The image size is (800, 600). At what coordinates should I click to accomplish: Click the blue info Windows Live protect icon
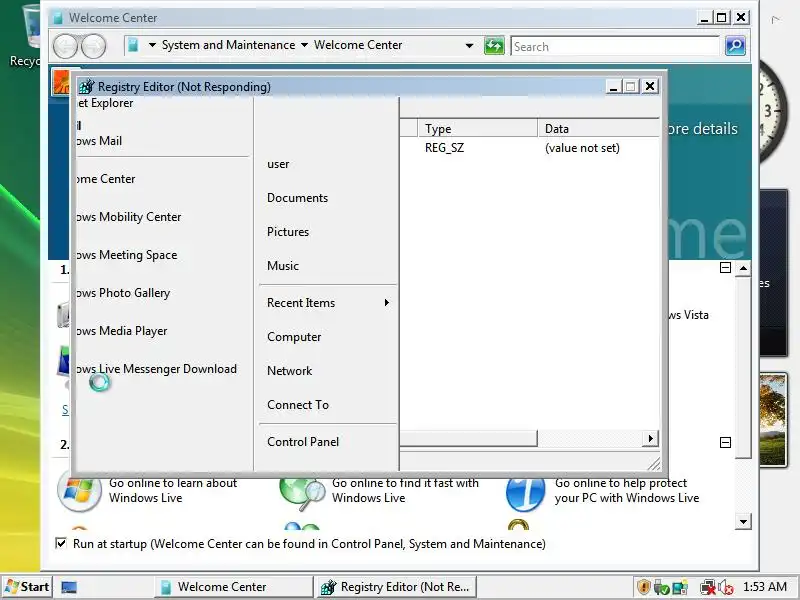tap(525, 493)
